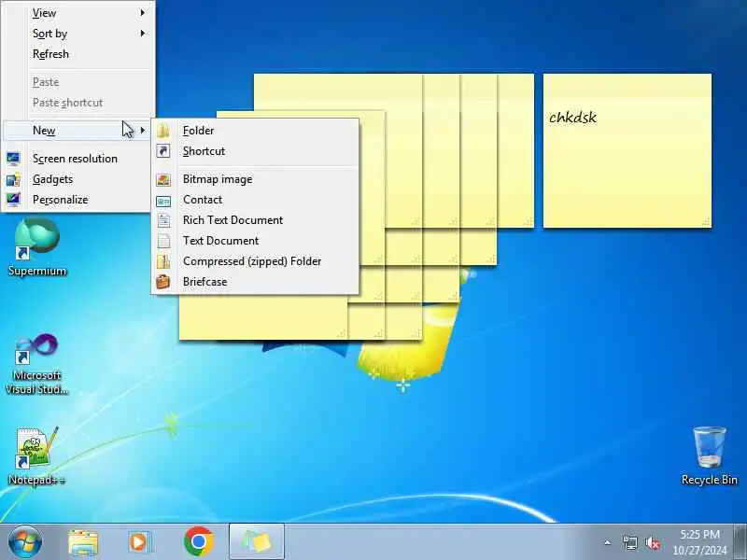The image size is (747, 560).
Task: Click the Personalize icon
Action: pos(13,200)
